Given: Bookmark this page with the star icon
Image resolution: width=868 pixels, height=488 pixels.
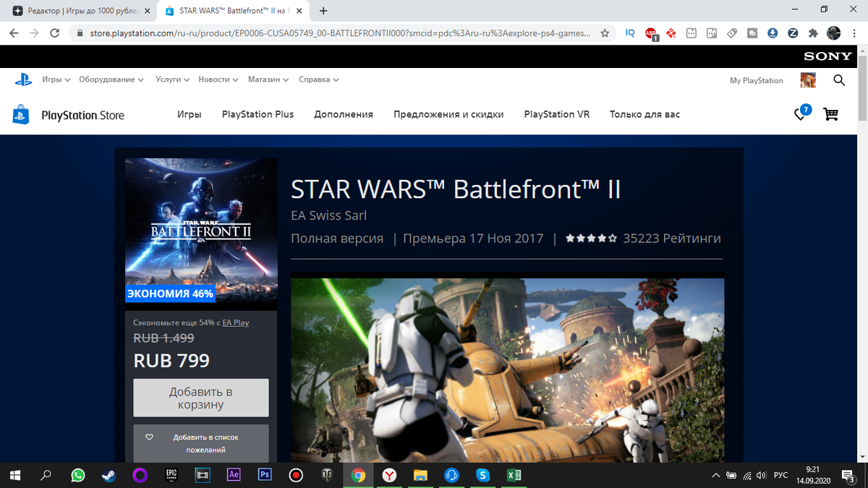Looking at the screenshot, I should coord(605,33).
